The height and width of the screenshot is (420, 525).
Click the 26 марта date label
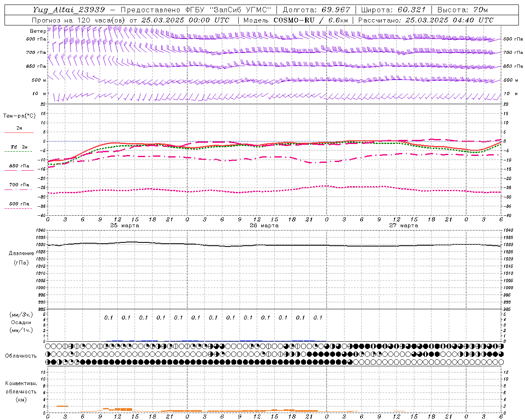tap(264, 226)
